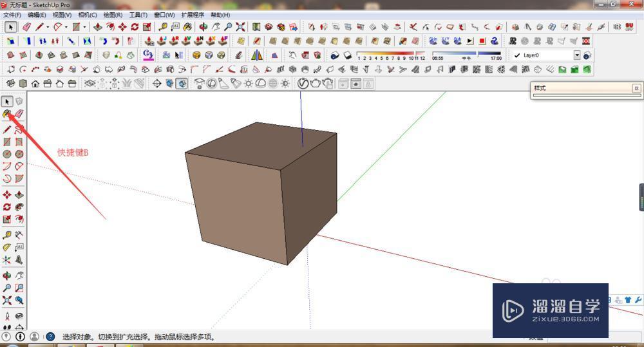Activate the Orbit tool in top toolbar
The width and height of the screenshot is (644, 347).
pyautogui.click(x=203, y=27)
